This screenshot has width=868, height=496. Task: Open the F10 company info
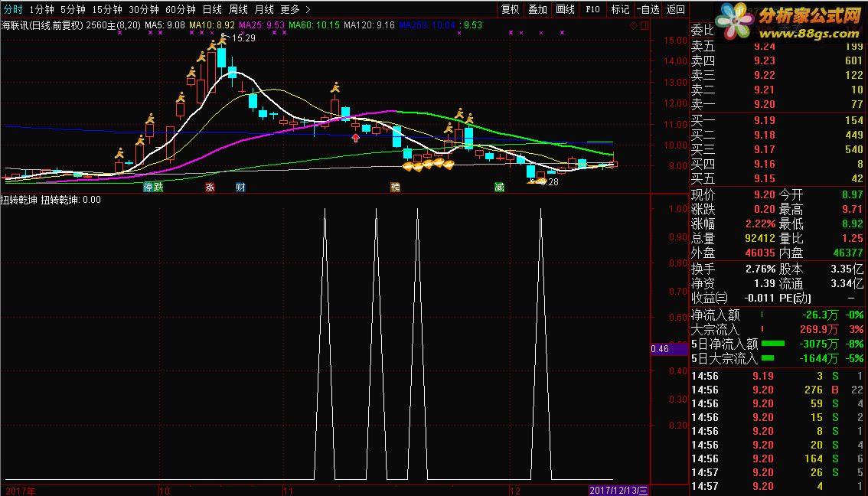[x=593, y=9]
